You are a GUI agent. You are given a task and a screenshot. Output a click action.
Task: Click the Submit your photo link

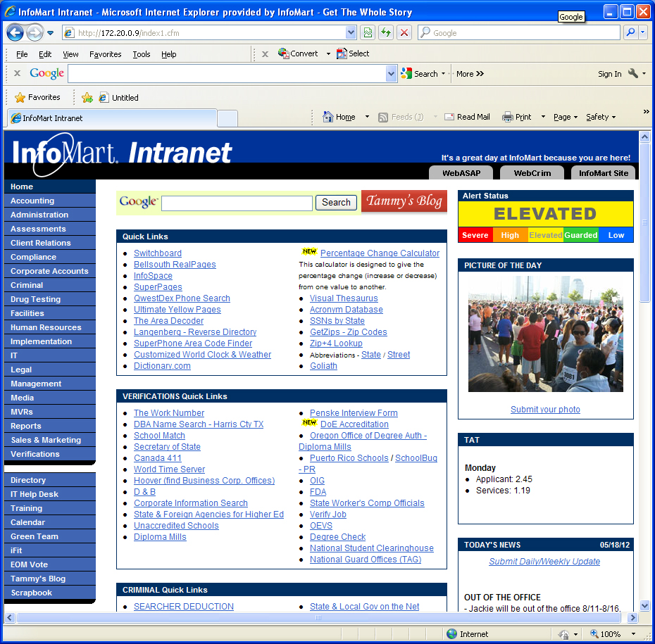pyautogui.click(x=545, y=410)
